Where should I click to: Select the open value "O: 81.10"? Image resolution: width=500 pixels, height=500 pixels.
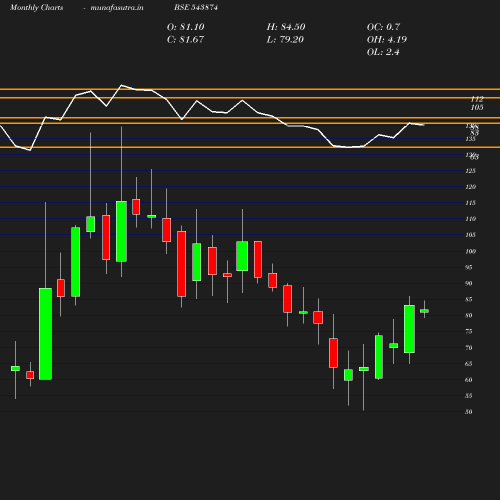(186, 27)
